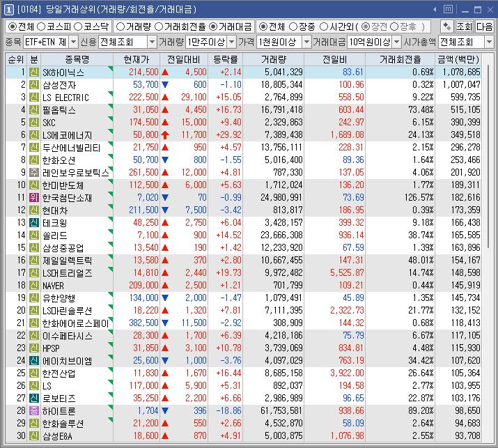Click the 신 badge icon for HPSP
Image resolution: width=498 pixels, height=448 pixels.
[33, 348]
